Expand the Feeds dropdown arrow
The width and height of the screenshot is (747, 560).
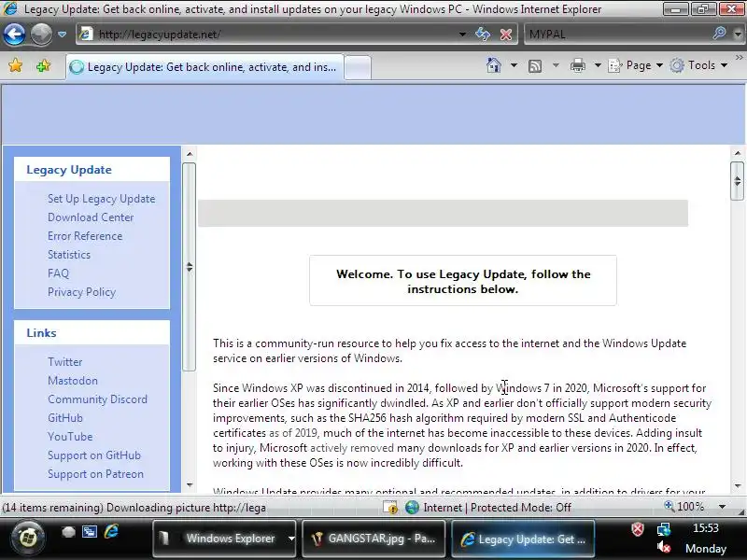[x=556, y=65]
